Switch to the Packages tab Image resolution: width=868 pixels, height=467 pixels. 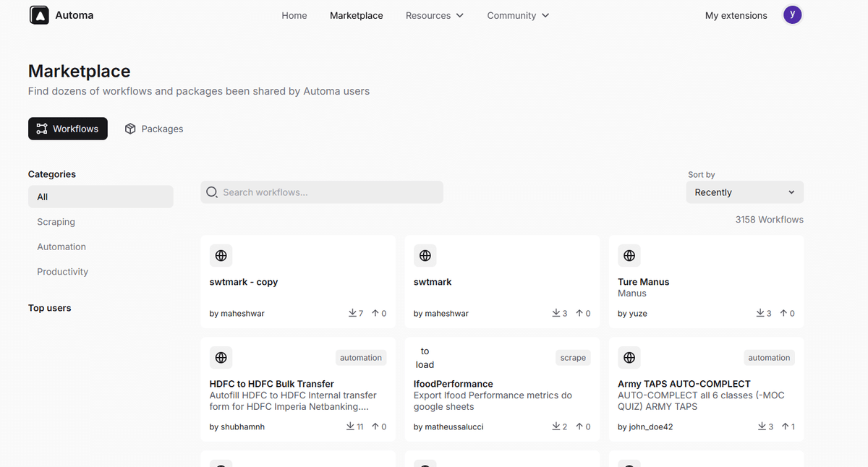pyautogui.click(x=153, y=129)
